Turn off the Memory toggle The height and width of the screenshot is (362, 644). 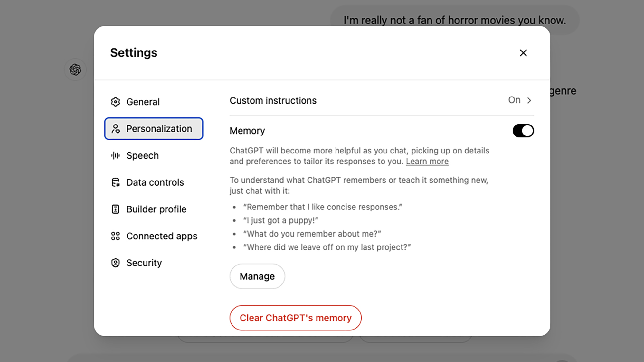pyautogui.click(x=523, y=131)
